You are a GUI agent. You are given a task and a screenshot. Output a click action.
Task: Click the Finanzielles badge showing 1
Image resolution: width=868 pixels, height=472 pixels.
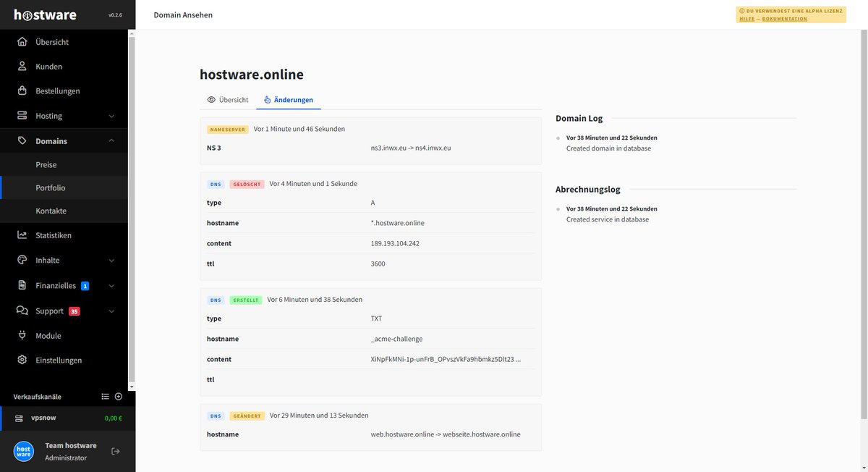(x=85, y=286)
